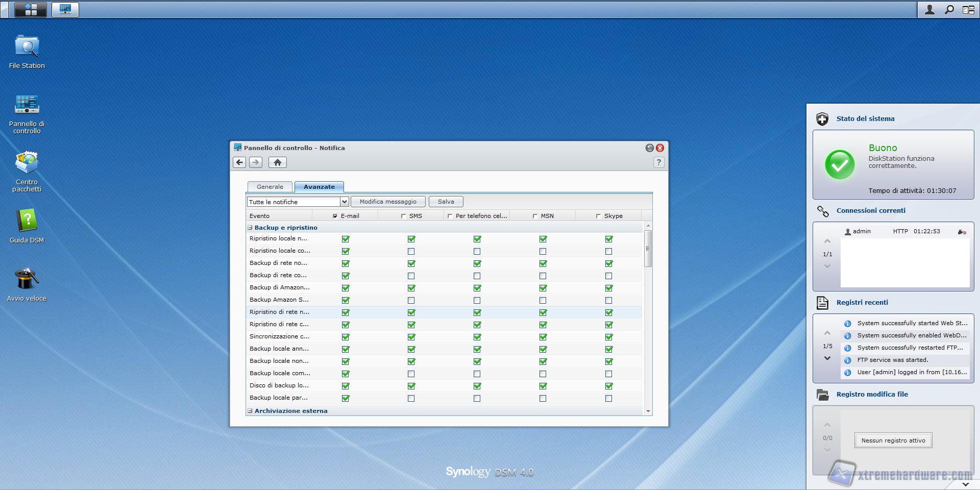This screenshot has width=980, height=490.
Task: Click the Modifica messaggio button
Action: (388, 202)
